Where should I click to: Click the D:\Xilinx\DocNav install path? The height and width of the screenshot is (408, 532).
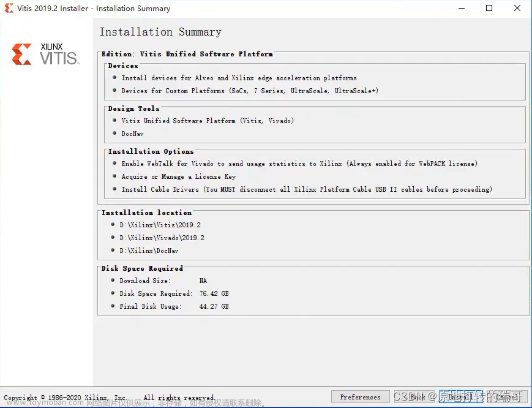(149, 251)
